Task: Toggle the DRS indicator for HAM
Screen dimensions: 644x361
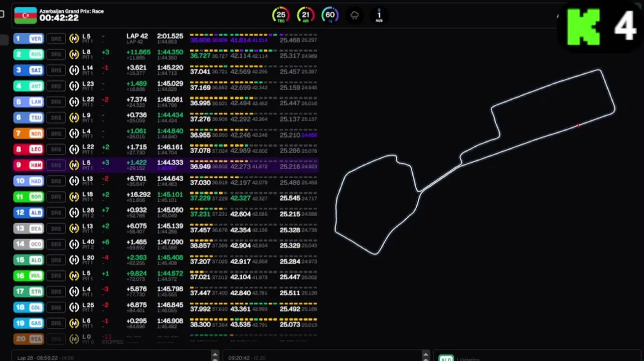Action: tap(56, 165)
